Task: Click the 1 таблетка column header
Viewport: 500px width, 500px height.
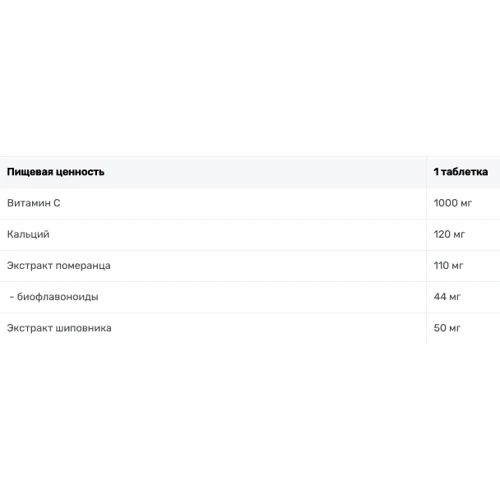Action: [461, 172]
